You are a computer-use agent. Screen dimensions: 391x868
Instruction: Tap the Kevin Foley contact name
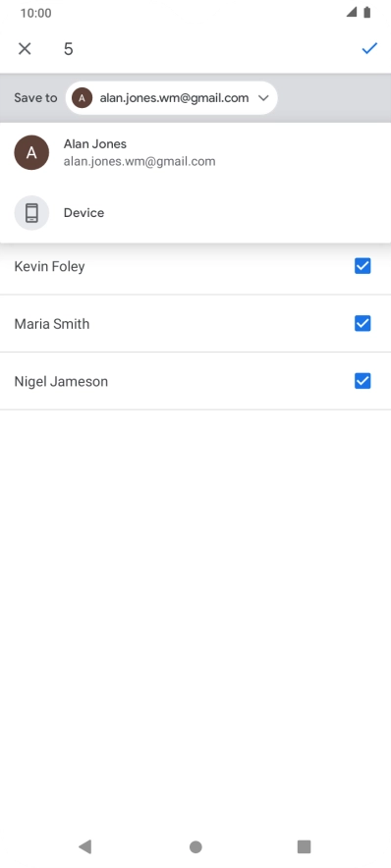click(49, 266)
